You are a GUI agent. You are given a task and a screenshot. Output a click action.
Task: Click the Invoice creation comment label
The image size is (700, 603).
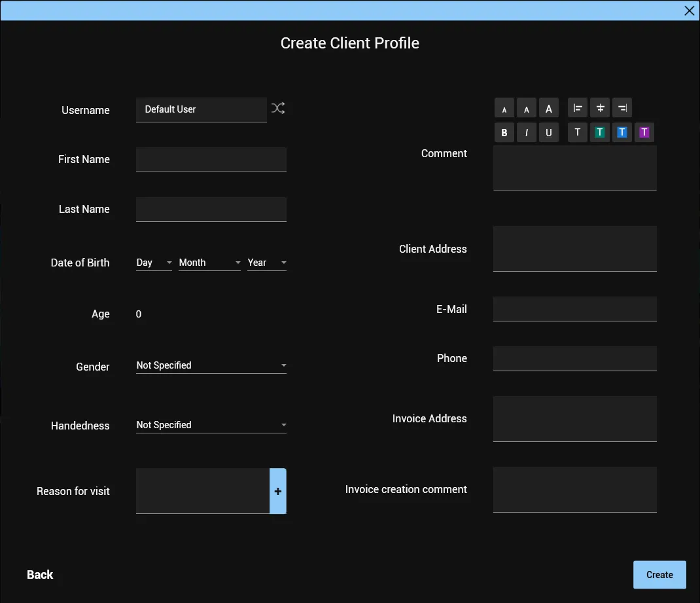pyautogui.click(x=406, y=490)
